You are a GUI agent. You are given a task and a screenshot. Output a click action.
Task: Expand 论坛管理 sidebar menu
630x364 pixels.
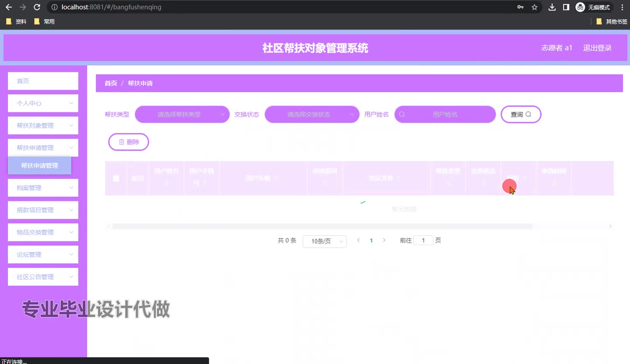[x=43, y=255]
